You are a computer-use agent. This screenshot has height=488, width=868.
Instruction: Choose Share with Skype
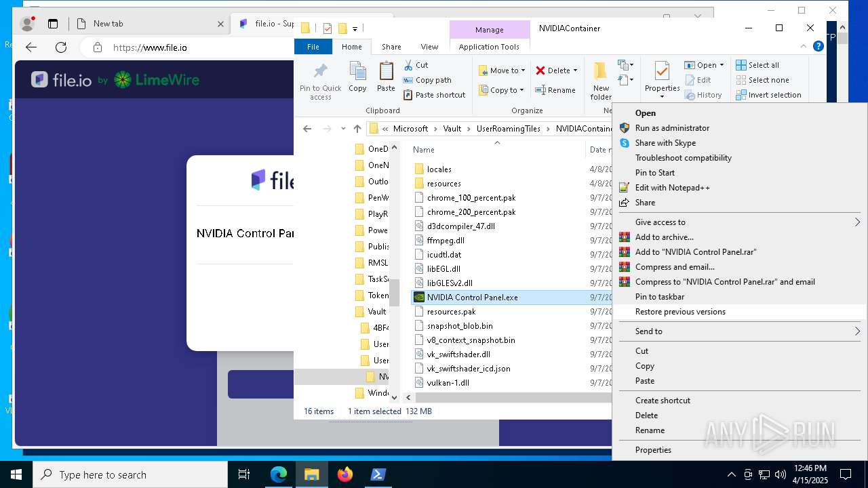click(x=665, y=143)
